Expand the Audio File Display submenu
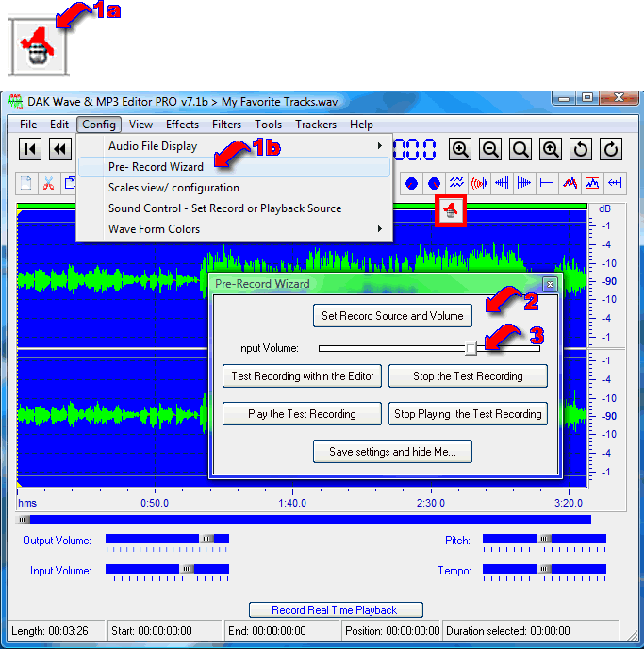Screen dimensions: 644x649 coord(234,146)
